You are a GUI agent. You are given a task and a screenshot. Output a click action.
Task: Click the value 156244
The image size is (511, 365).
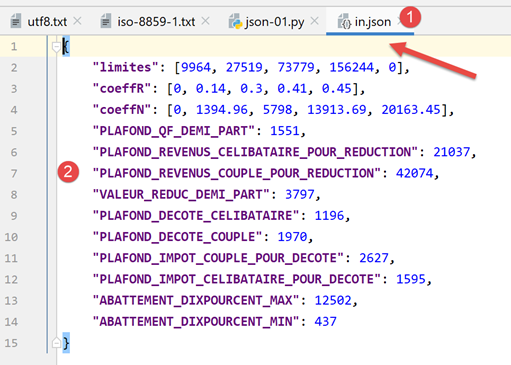pyautogui.click(x=352, y=67)
